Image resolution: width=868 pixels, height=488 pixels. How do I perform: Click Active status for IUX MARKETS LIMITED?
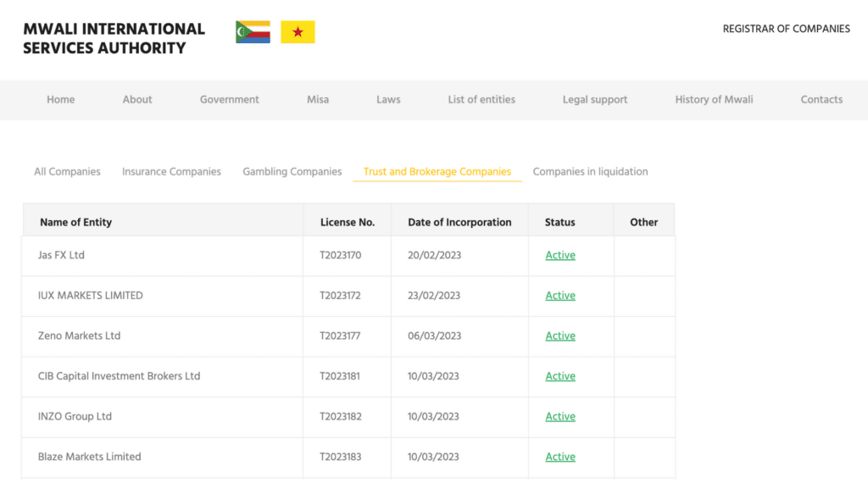coord(560,296)
